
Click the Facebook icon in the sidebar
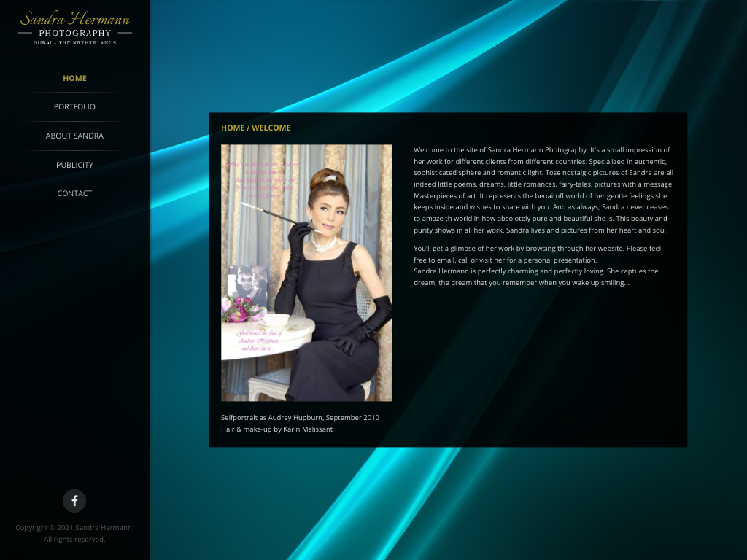(x=74, y=501)
